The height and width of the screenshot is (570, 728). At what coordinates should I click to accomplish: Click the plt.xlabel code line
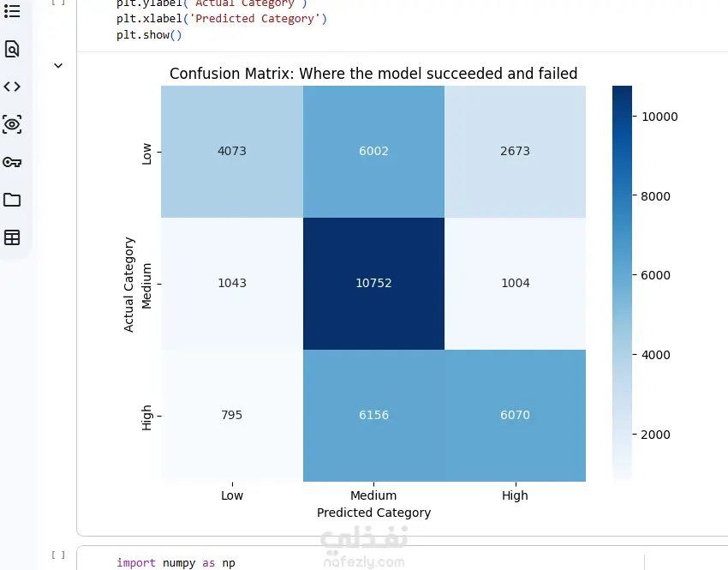222,19
